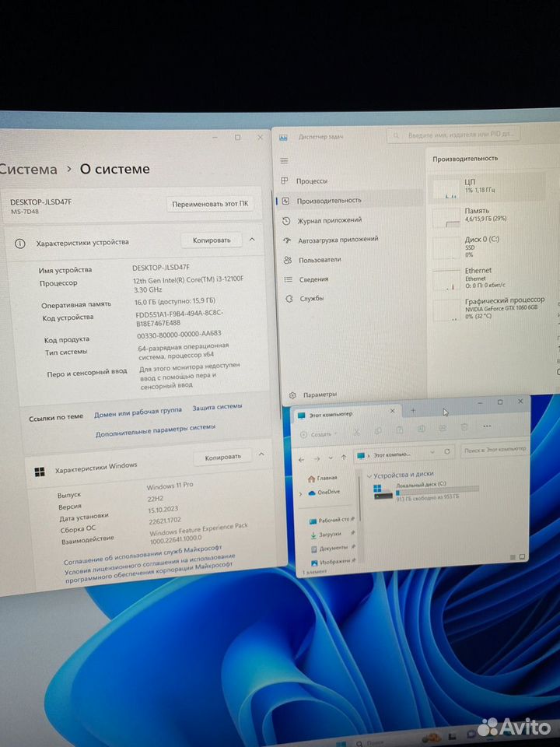Select the Users icon in Task Manager
560x747 pixels.
tap(287, 260)
